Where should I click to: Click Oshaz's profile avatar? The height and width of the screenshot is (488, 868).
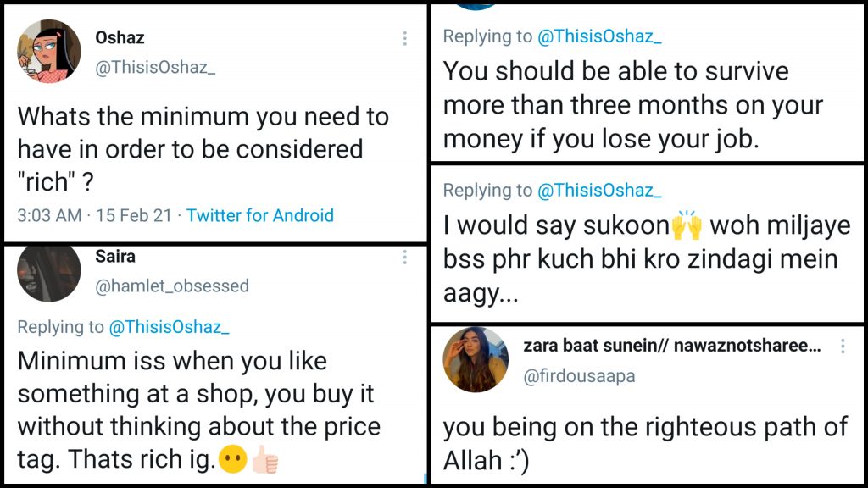48,52
